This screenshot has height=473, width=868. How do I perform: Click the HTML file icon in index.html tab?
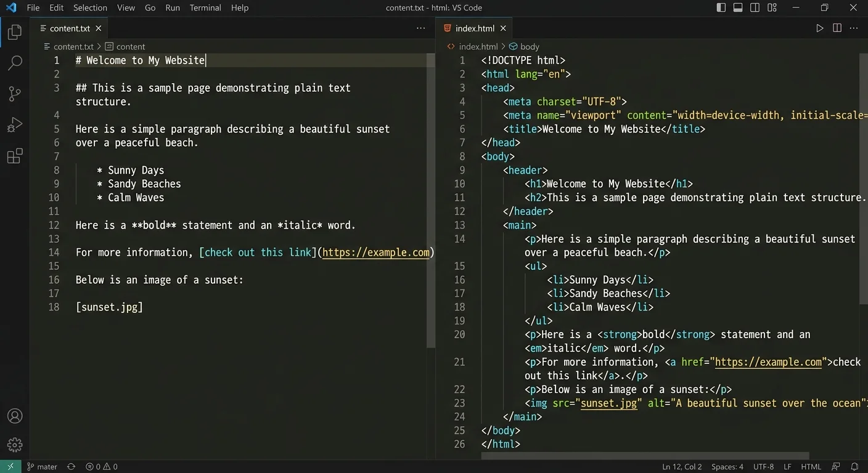448,28
